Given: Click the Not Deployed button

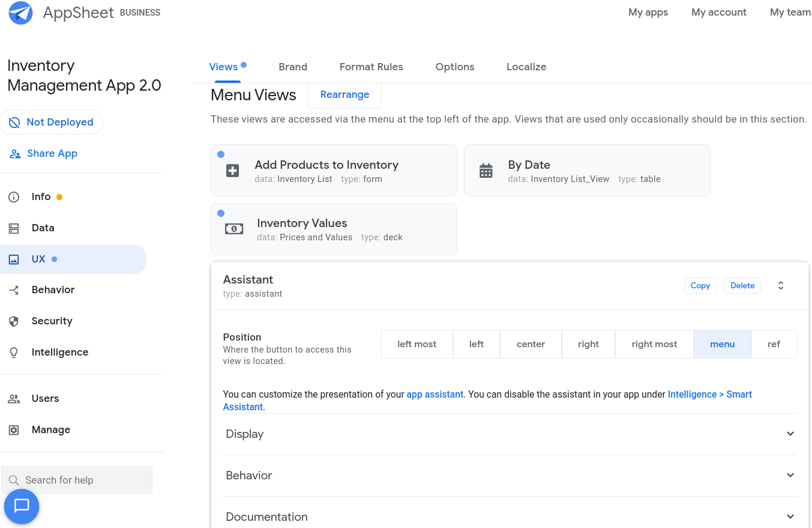Looking at the screenshot, I should pos(52,122).
